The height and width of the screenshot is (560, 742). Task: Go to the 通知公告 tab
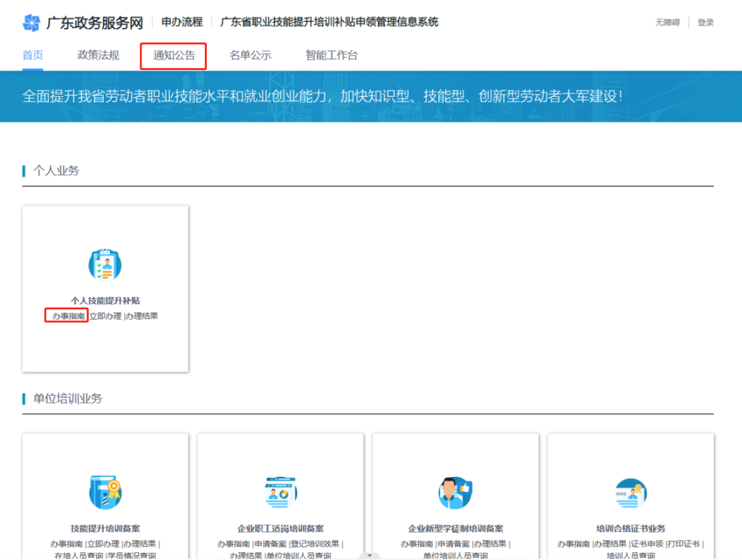(x=174, y=56)
